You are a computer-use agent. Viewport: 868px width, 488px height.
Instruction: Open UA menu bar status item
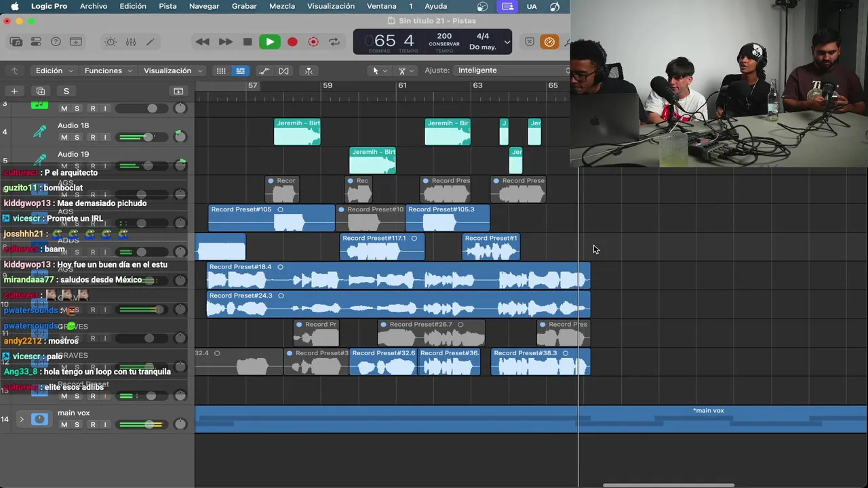[532, 6]
